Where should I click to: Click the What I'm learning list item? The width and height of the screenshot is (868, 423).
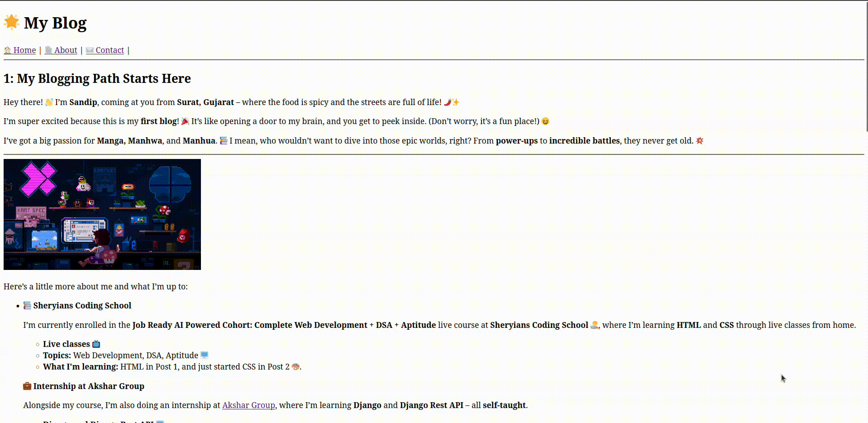pos(172,367)
